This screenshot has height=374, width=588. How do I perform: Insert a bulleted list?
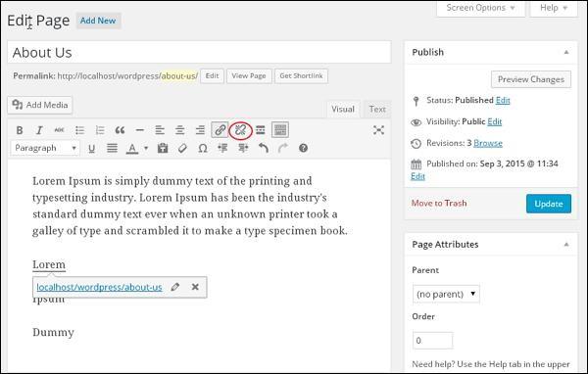coord(79,130)
